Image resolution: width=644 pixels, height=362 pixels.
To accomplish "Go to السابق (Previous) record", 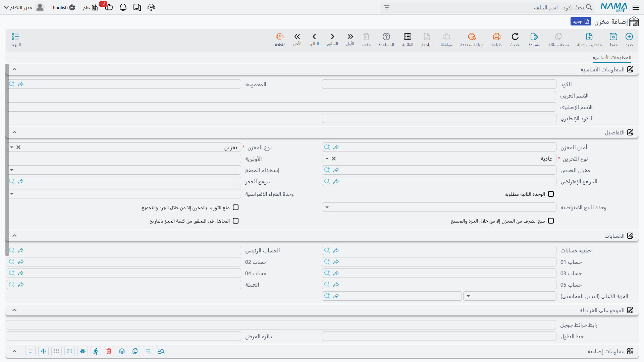I will coord(332,37).
